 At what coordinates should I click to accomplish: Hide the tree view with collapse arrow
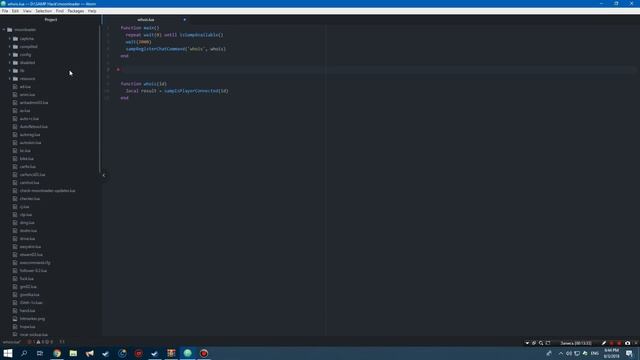[x=104, y=175]
